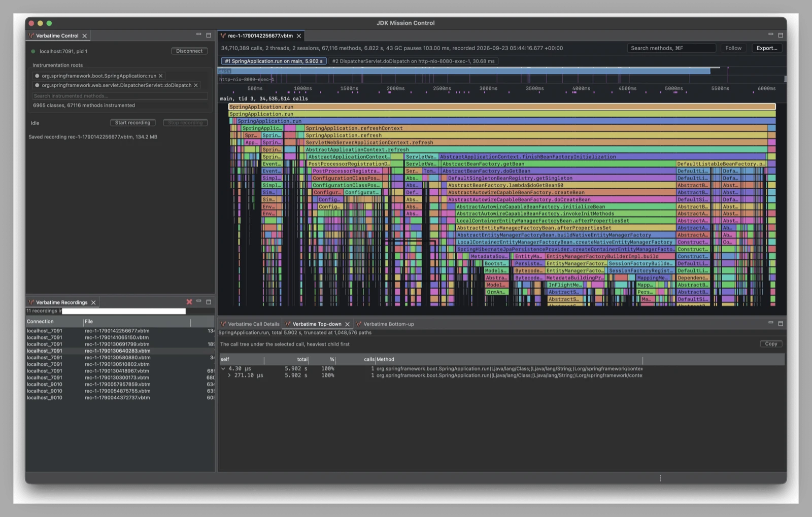Select recording rec-1-1790044372737.vbtm

tap(120, 398)
